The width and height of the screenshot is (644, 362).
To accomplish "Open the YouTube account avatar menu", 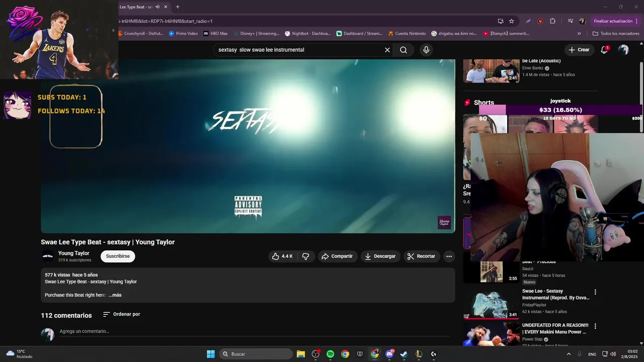I will tap(623, 50).
